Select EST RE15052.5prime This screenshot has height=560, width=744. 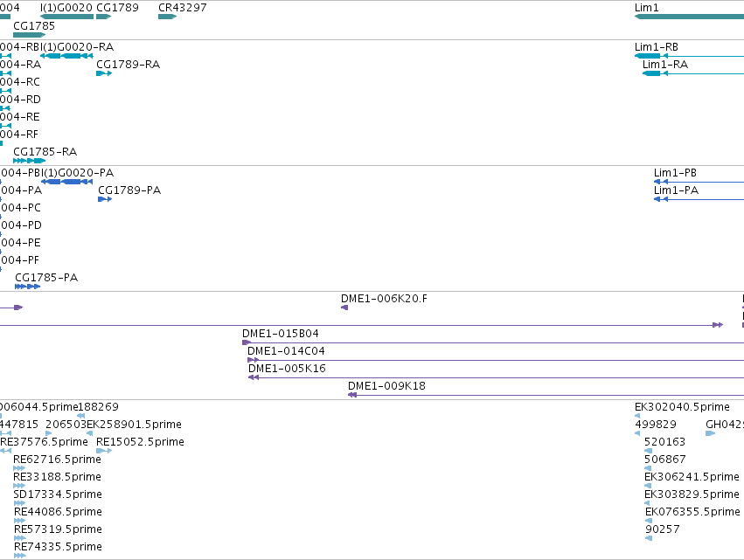tap(104, 451)
